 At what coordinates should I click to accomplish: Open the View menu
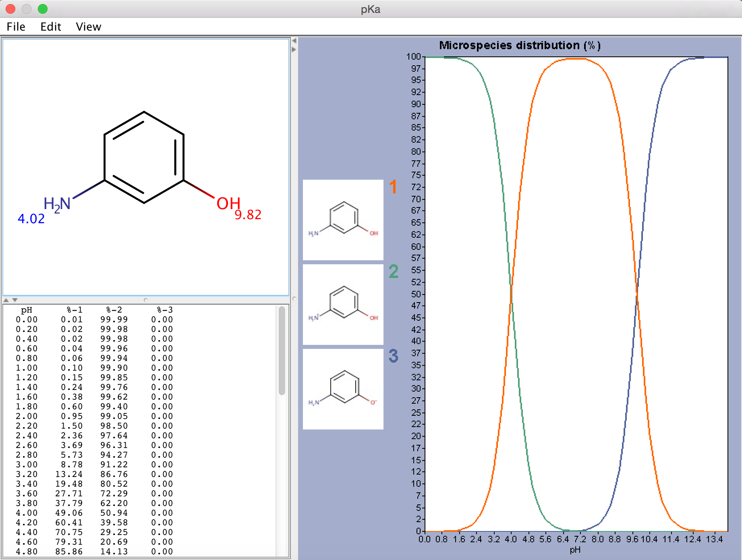click(x=88, y=27)
